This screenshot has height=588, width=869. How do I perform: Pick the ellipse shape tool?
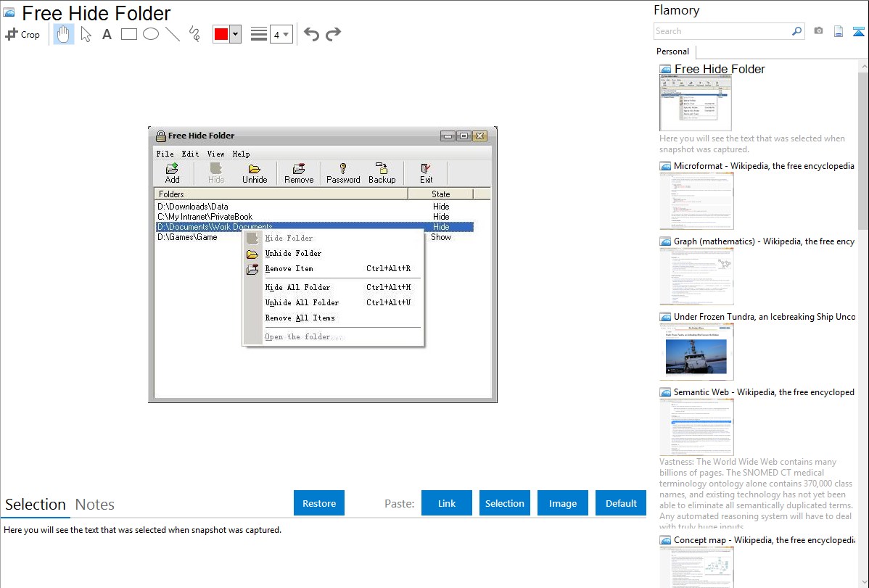click(151, 34)
